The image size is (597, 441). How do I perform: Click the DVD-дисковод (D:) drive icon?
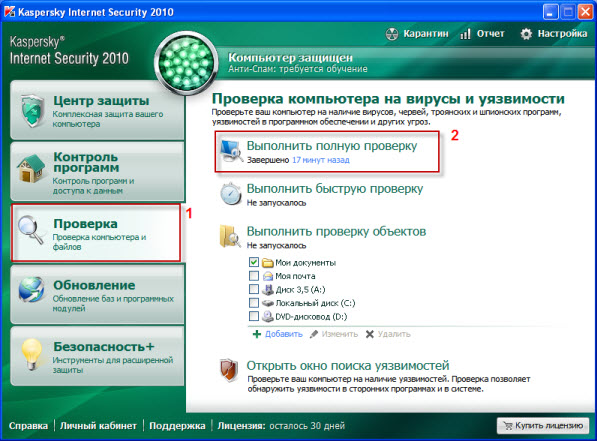click(x=268, y=316)
